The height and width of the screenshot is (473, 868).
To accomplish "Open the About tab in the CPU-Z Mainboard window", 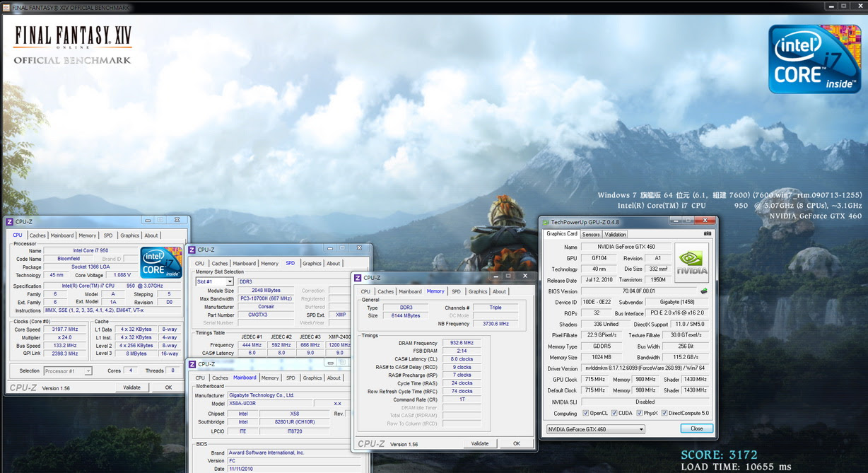I will pos(334,378).
